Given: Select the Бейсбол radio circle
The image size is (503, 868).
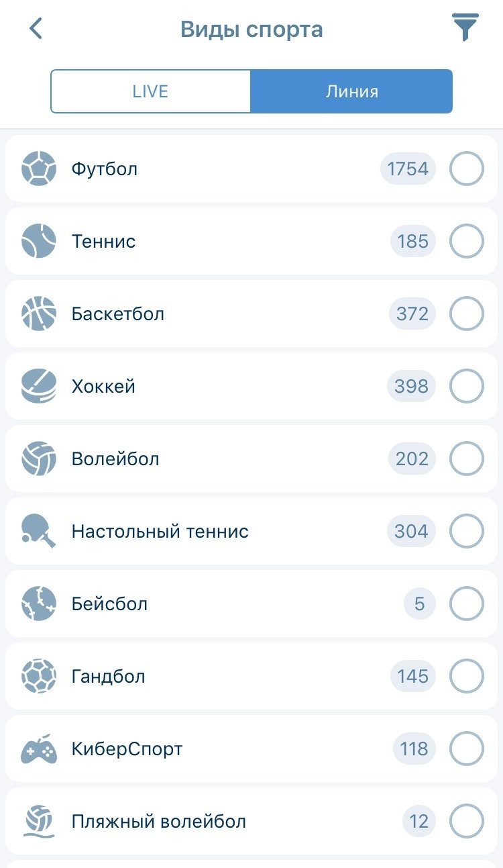Looking at the screenshot, I should (466, 604).
